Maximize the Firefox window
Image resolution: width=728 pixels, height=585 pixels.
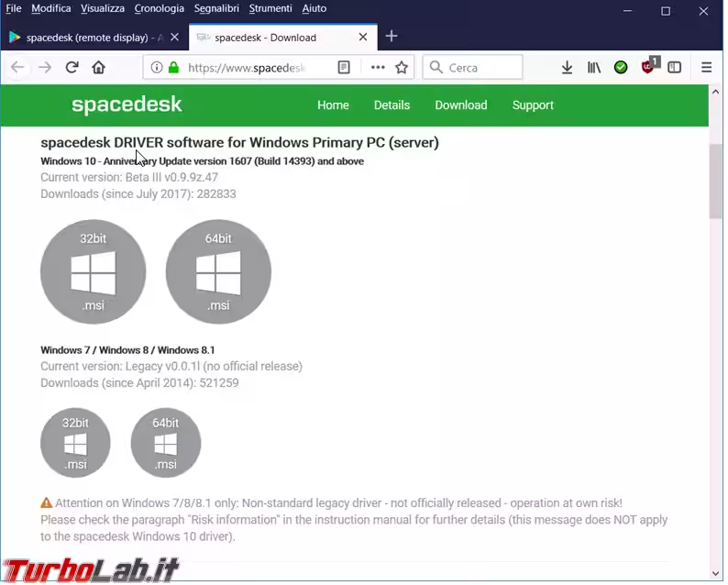click(666, 11)
